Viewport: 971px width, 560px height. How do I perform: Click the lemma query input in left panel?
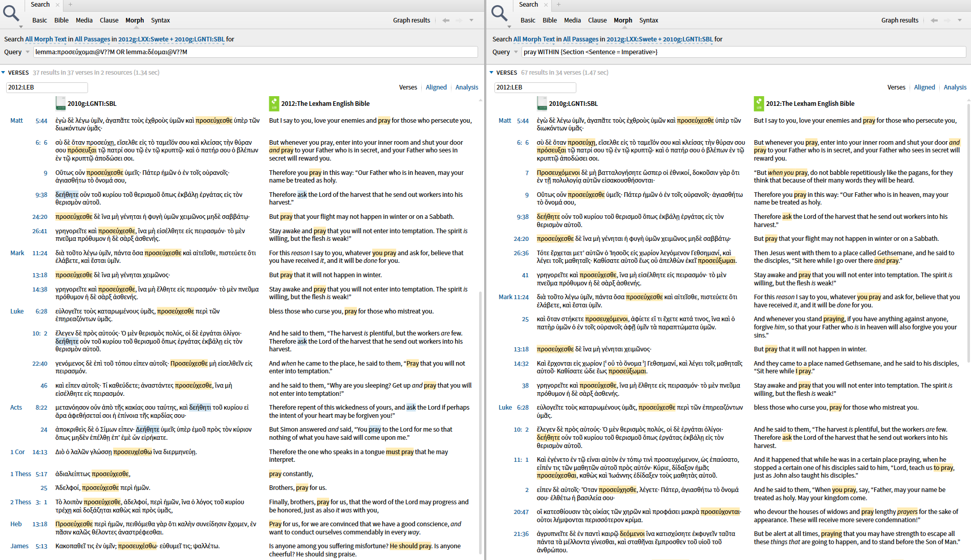click(x=256, y=52)
